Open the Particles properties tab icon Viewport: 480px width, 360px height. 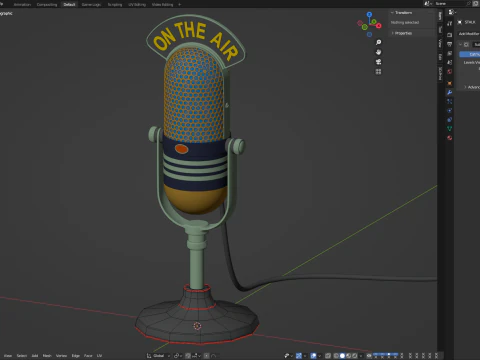click(450, 101)
